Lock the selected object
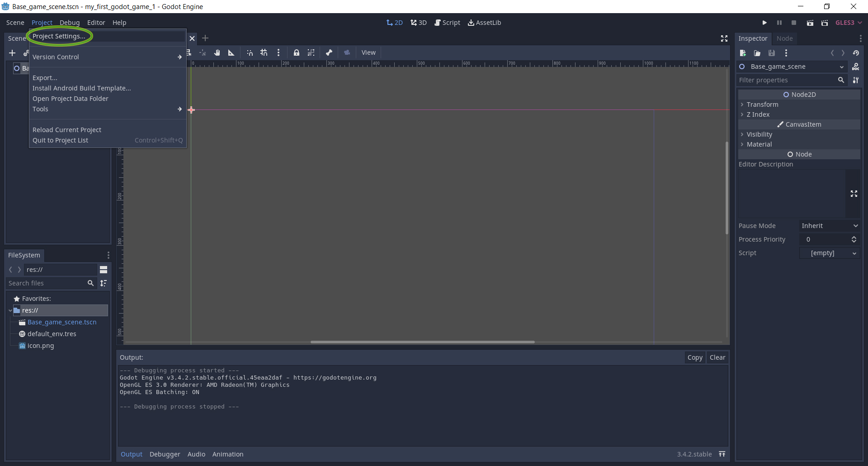Viewport: 868px width, 466px height. (297, 52)
